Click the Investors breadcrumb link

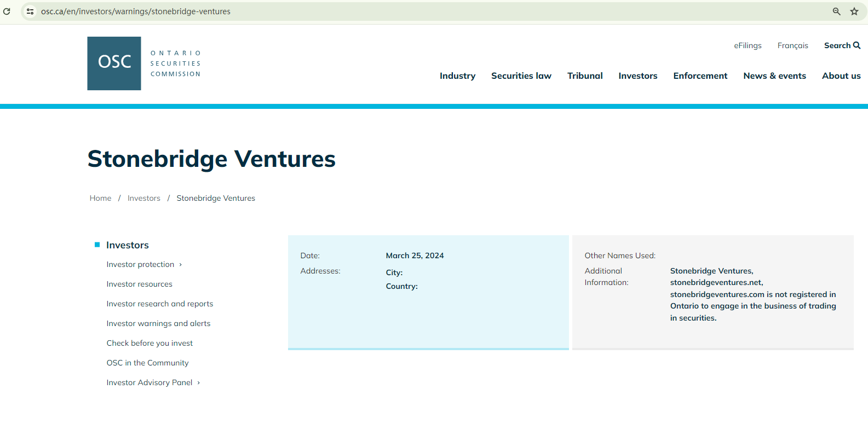pos(144,198)
